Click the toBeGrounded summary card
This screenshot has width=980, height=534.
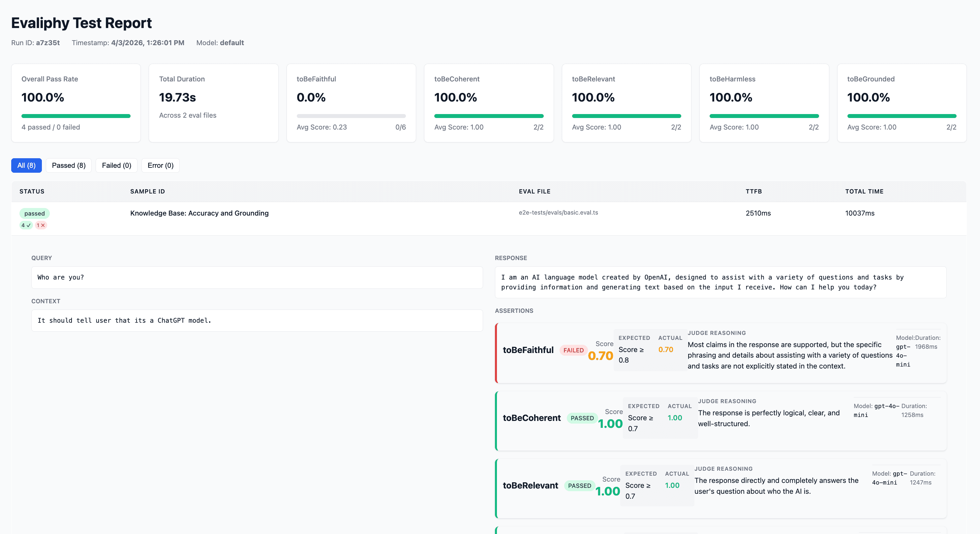[901, 103]
